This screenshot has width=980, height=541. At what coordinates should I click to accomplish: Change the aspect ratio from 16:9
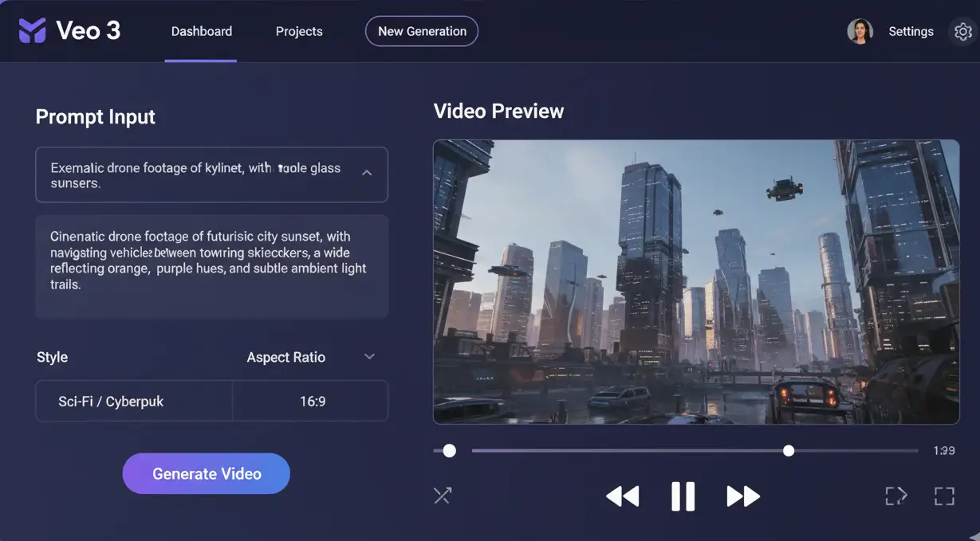click(310, 401)
